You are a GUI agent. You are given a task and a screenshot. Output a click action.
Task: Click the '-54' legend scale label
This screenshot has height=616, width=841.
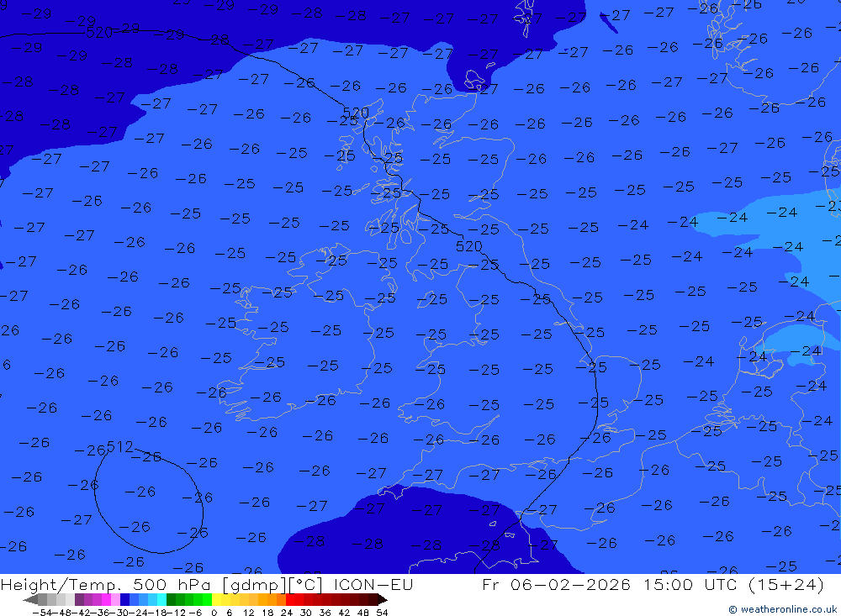(43, 613)
